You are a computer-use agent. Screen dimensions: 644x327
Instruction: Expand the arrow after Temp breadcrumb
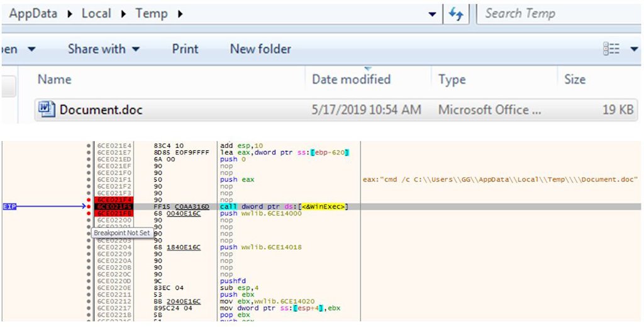click(x=180, y=14)
